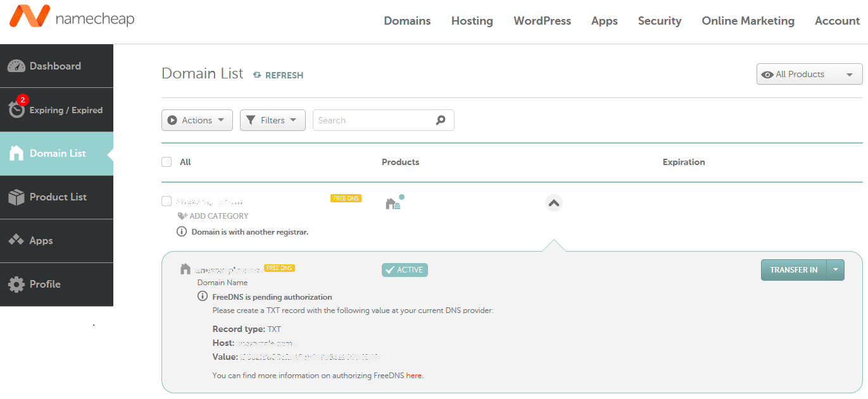Click the Product List box icon
This screenshot has width=868, height=399.
[x=16, y=197]
